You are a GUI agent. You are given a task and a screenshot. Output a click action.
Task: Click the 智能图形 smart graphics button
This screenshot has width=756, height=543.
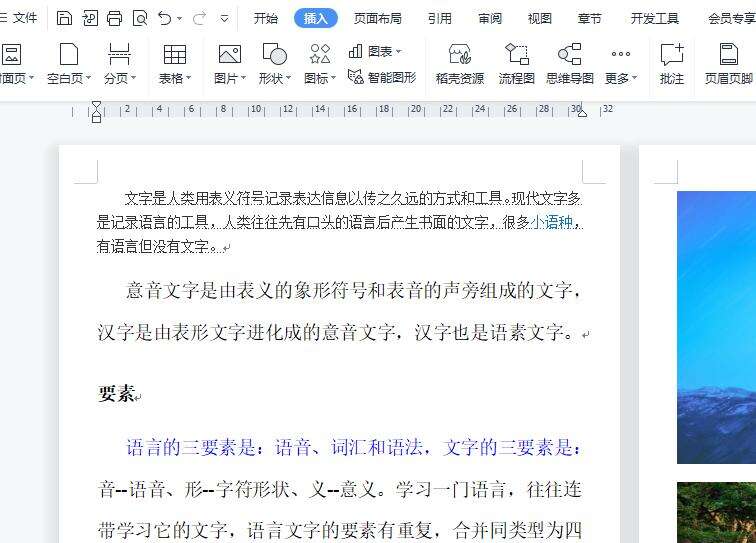(x=382, y=77)
